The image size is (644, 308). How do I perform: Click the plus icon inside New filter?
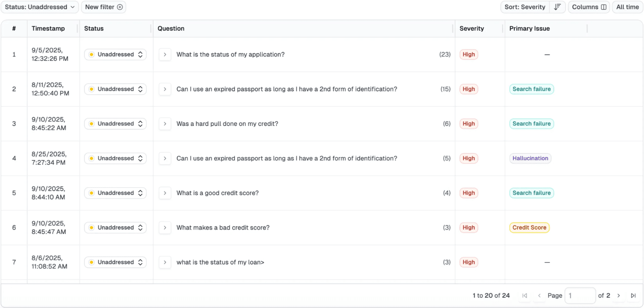coord(120,7)
